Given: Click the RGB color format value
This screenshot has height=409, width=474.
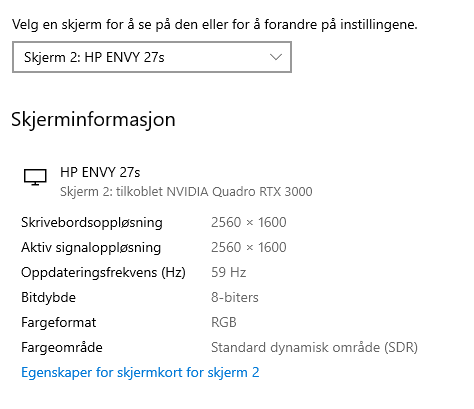Looking at the screenshot, I should 224,322.
